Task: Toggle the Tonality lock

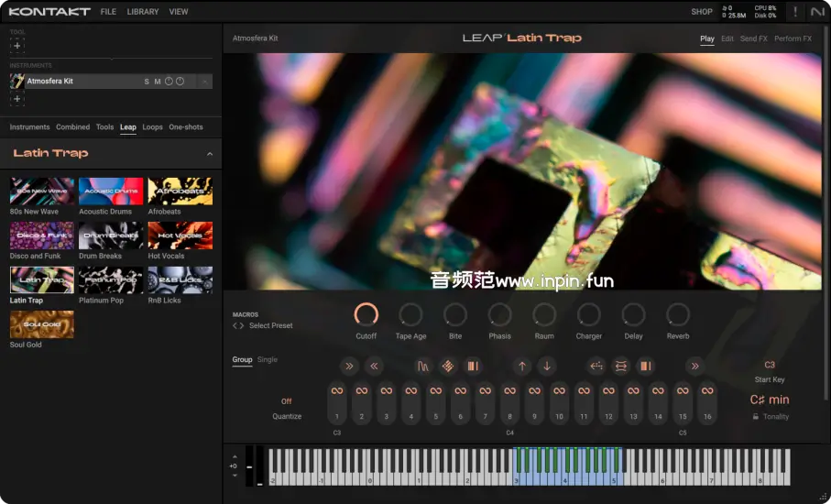Action: (756, 417)
